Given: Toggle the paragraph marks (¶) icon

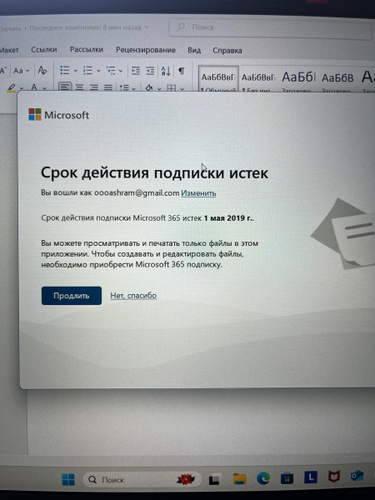Looking at the screenshot, I should (x=181, y=71).
